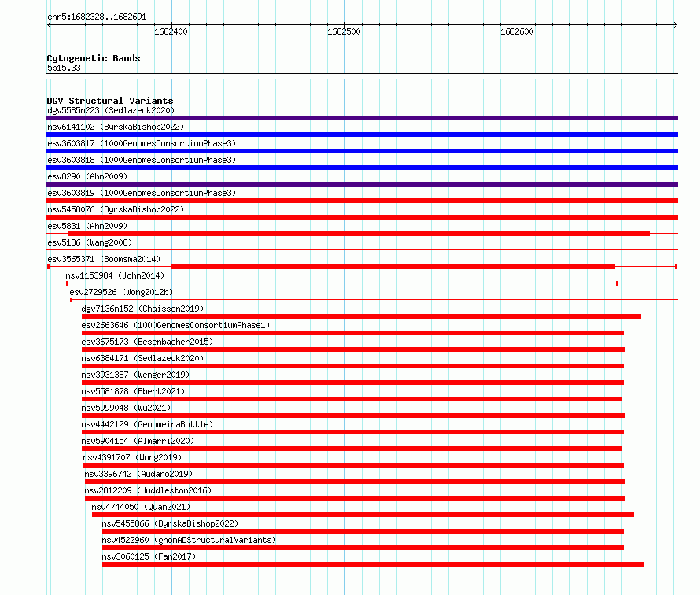Click nsv4391707 (Wong2019) label

pos(132,457)
